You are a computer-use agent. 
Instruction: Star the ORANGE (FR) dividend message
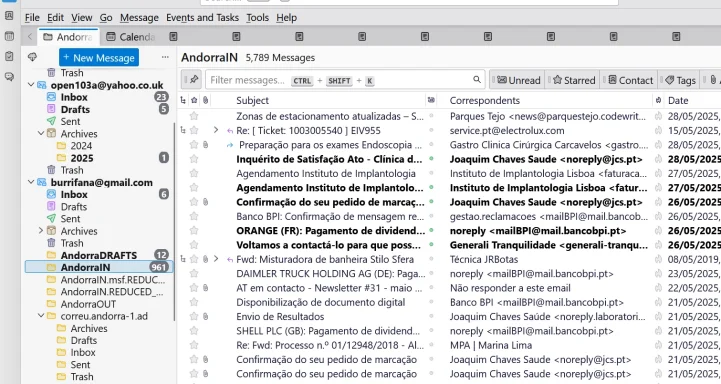point(194,230)
